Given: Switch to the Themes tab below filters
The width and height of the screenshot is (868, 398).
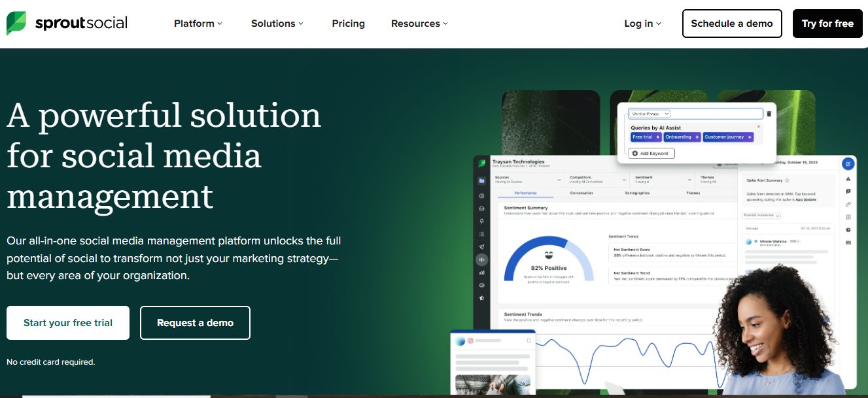Looking at the screenshot, I should click(x=693, y=193).
